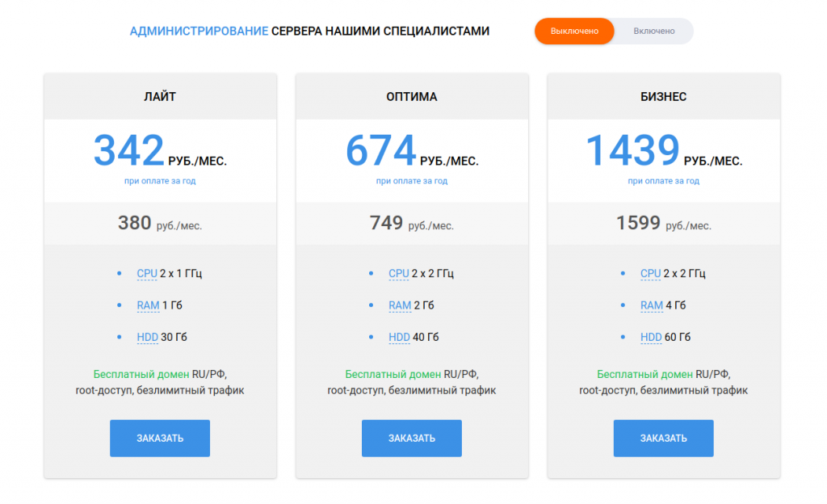The image size is (827, 504).
Task: Click the 380 руб./мес. monthly price
Action: pos(160,224)
